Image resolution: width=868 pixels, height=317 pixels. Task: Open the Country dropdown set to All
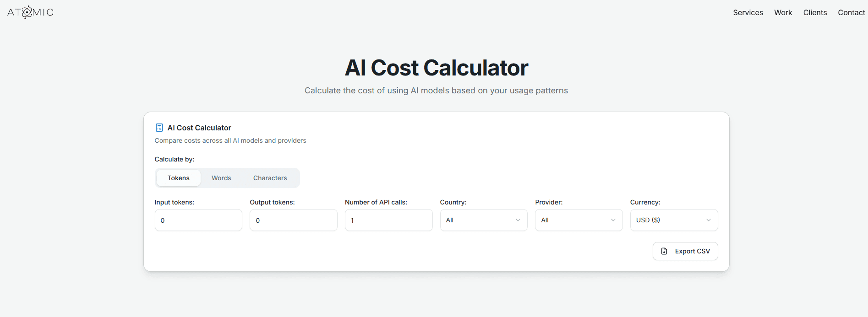pyautogui.click(x=483, y=220)
